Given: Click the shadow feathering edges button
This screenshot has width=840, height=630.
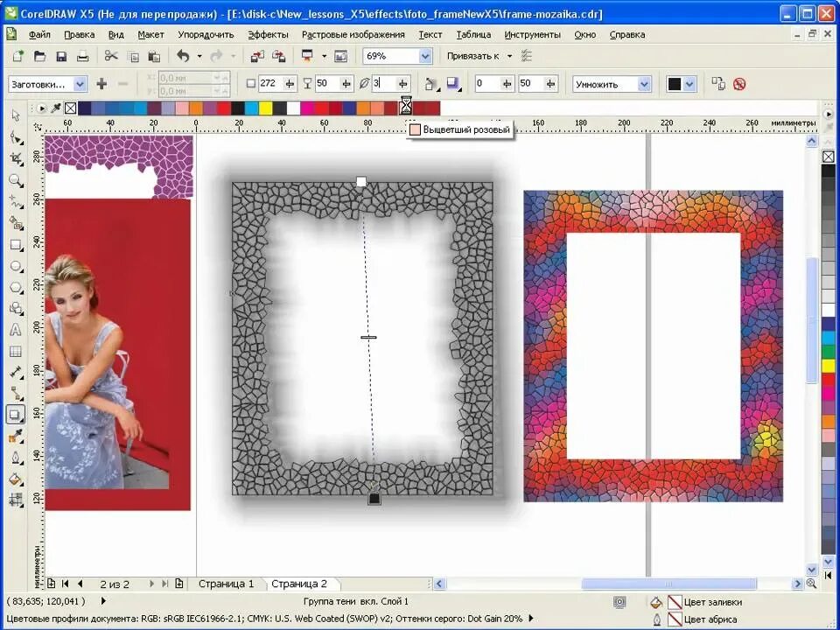Looking at the screenshot, I should 454,84.
